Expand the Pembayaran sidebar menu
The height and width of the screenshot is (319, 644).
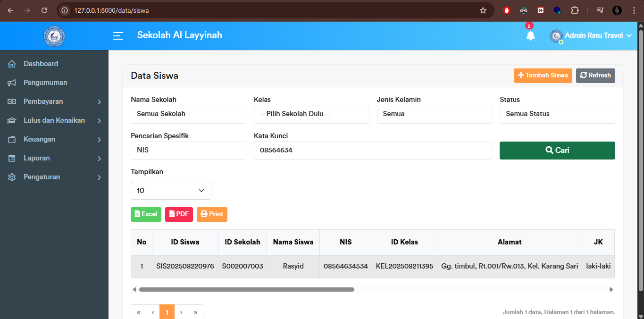click(x=54, y=101)
